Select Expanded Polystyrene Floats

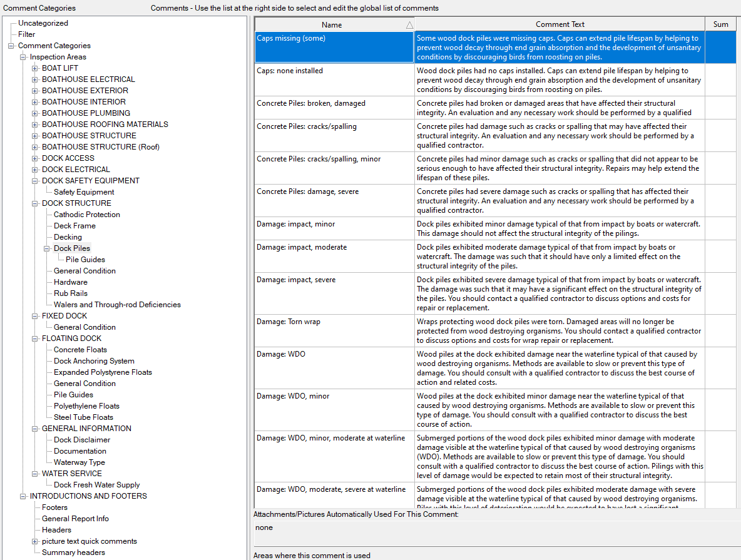pos(103,372)
